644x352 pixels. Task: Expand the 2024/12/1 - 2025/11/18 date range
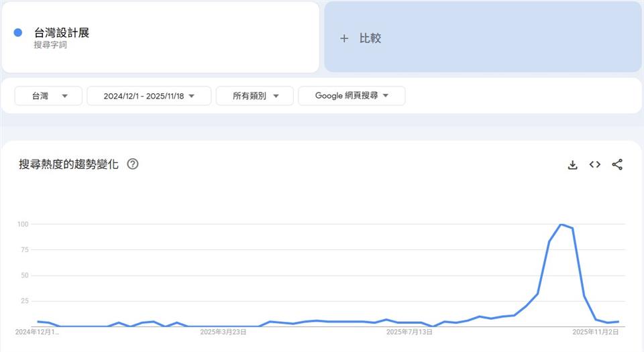(149, 96)
